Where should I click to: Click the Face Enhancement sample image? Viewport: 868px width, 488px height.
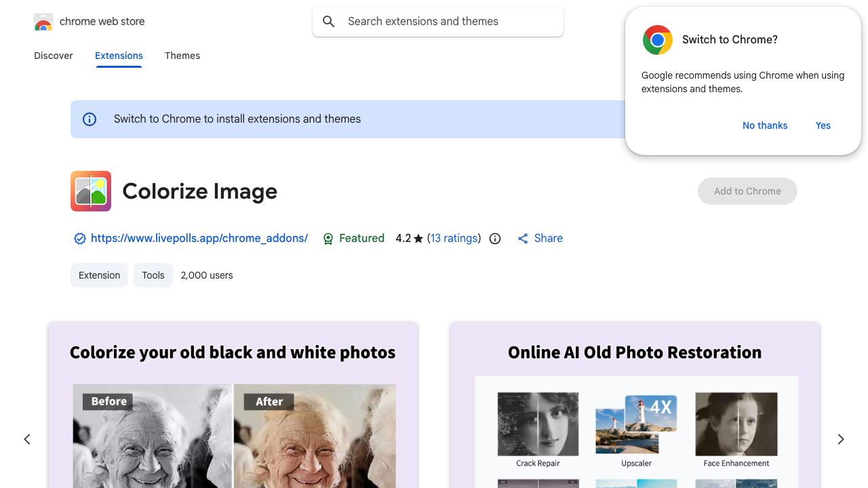(736, 424)
